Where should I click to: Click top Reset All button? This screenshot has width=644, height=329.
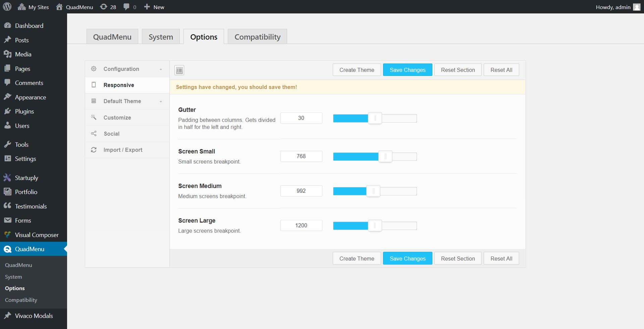501,70
